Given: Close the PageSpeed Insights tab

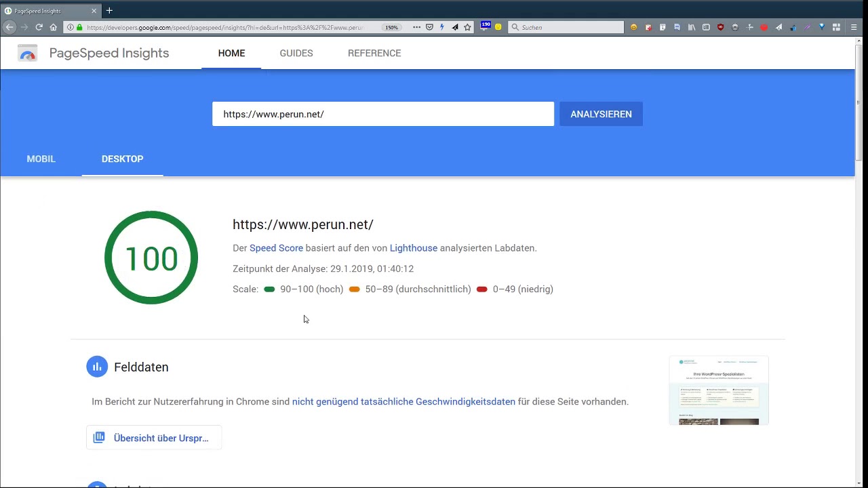Looking at the screenshot, I should 94,11.
